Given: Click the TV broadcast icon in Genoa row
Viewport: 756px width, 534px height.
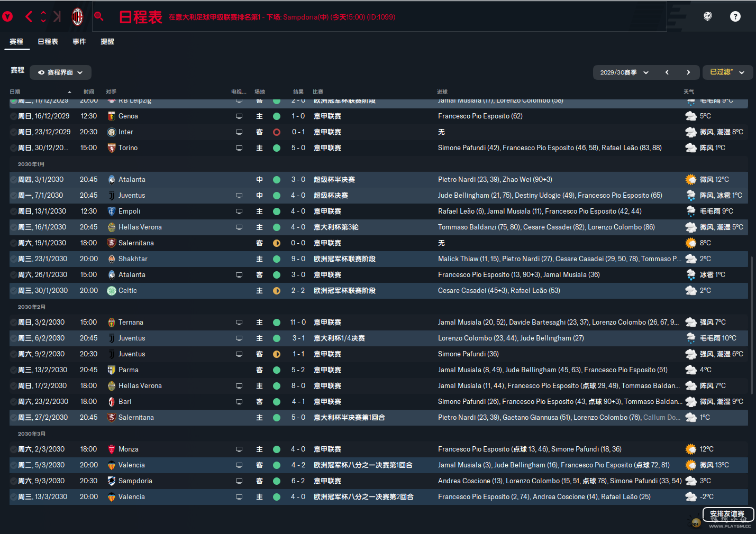Looking at the screenshot, I should 239,116.
